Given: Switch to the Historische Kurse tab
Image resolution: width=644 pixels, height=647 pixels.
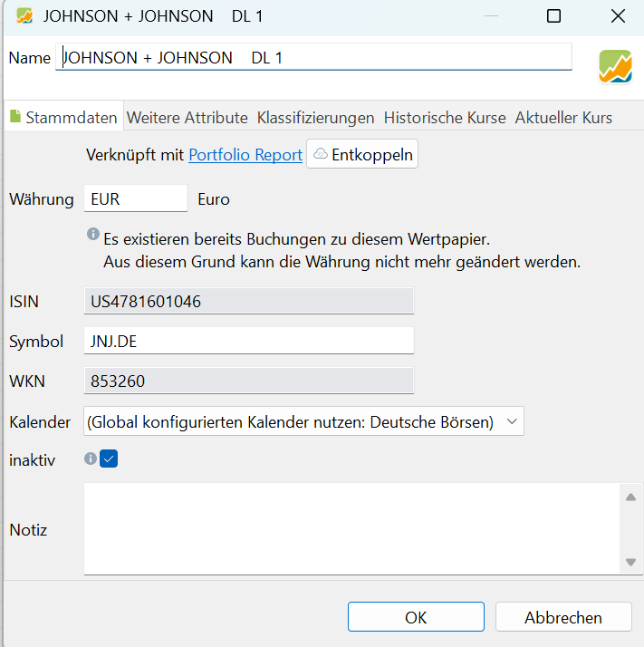Looking at the screenshot, I should pos(445,118).
